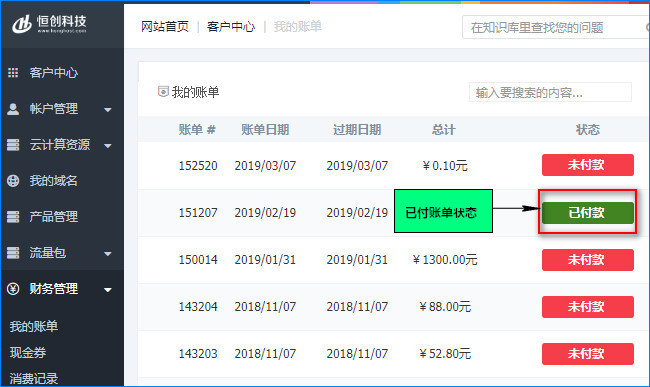Go to 网站首页 breadcrumb link
Viewport: 650px width, 387px height.
[x=165, y=27]
